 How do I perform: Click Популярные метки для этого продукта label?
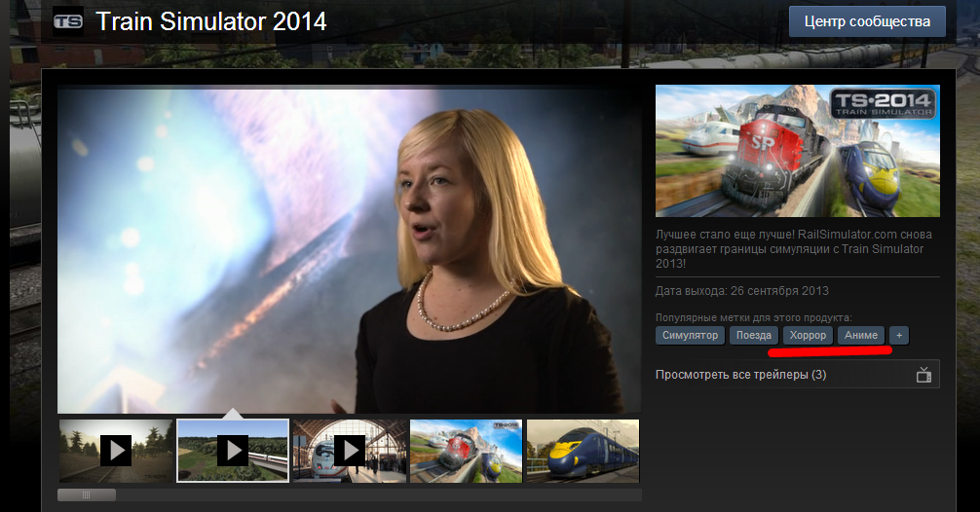tap(754, 318)
